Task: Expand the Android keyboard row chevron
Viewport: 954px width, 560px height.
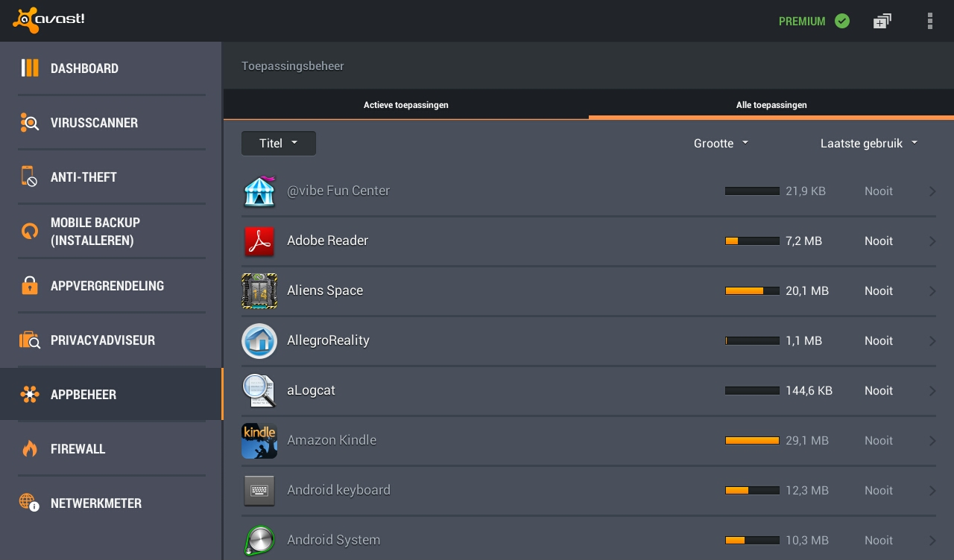Action: [932, 491]
